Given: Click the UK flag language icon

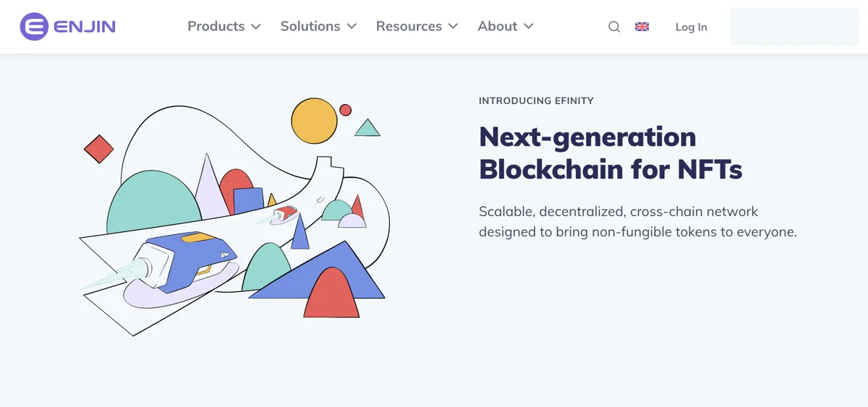Looking at the screenshot, I should tap(642, 27).
